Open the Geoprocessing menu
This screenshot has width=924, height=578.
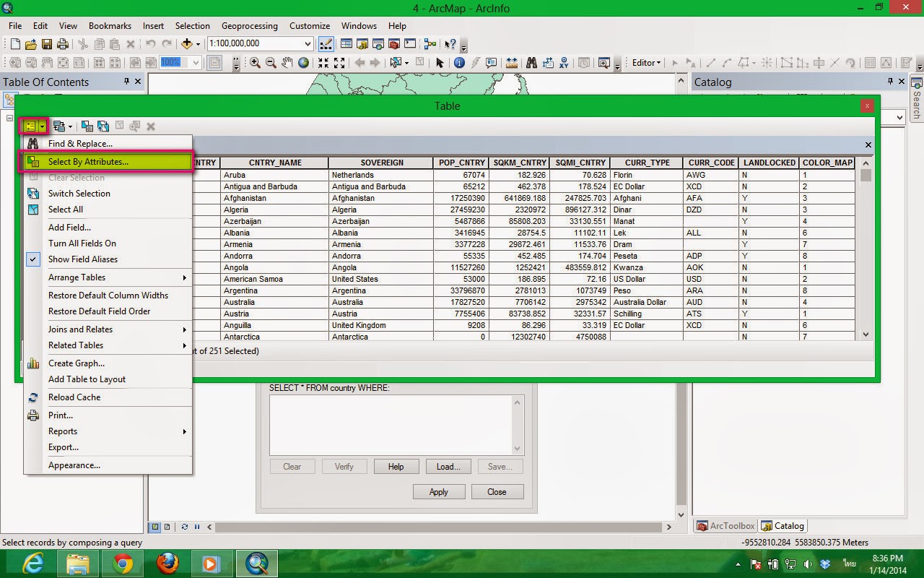click(x=249, y=26)
